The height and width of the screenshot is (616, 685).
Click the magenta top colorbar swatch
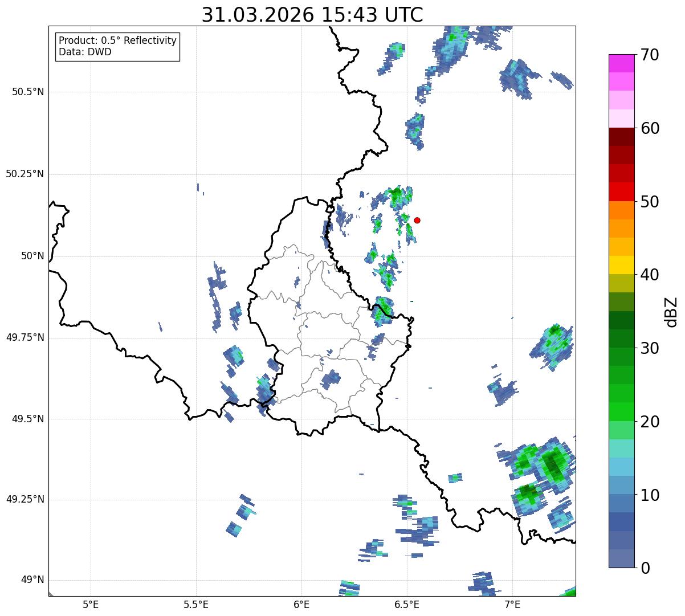[x=622, y=64]
